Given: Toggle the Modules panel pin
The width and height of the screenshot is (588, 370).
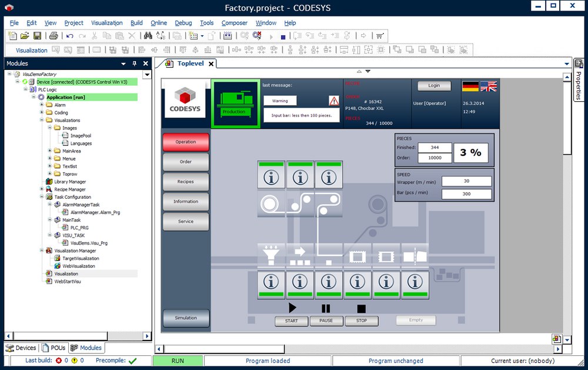Looking at the screenshot, I should coord(135,64).
